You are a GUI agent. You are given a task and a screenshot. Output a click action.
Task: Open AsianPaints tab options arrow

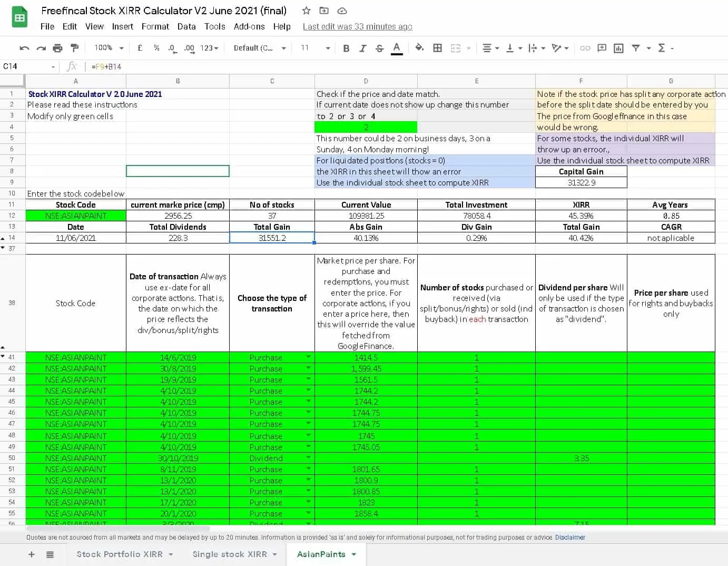pyautogui.click(x=354, y=554)
